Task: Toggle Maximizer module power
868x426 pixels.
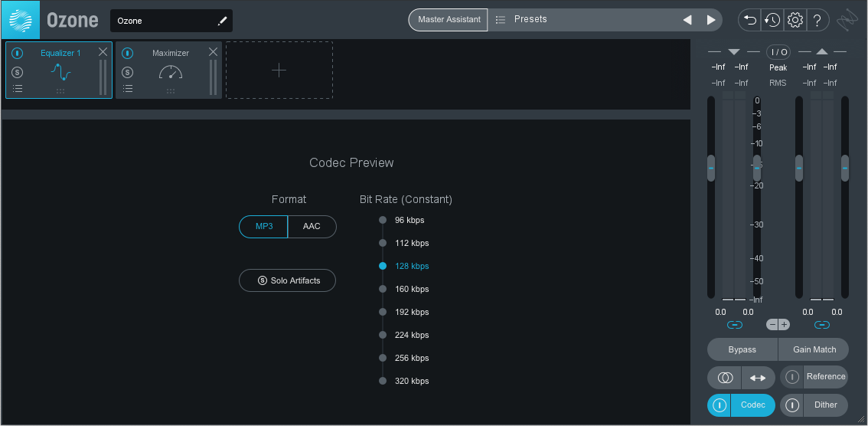Action: point(128,53)
